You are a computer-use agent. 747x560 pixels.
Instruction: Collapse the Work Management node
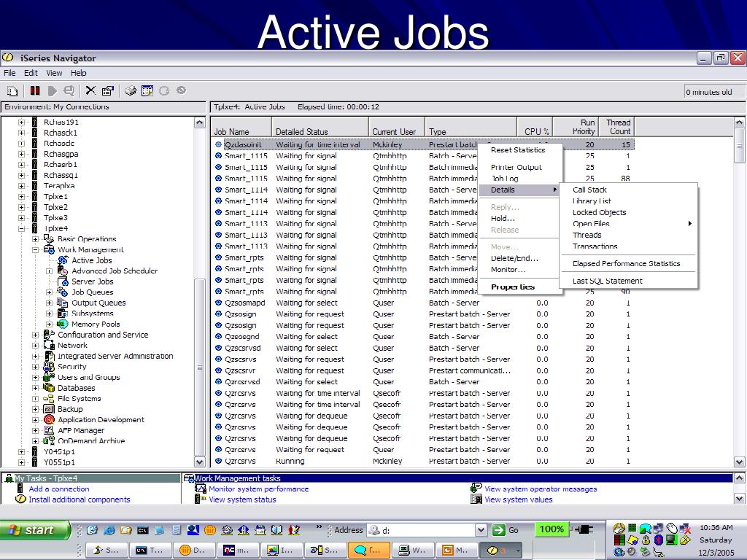[35, 249]
